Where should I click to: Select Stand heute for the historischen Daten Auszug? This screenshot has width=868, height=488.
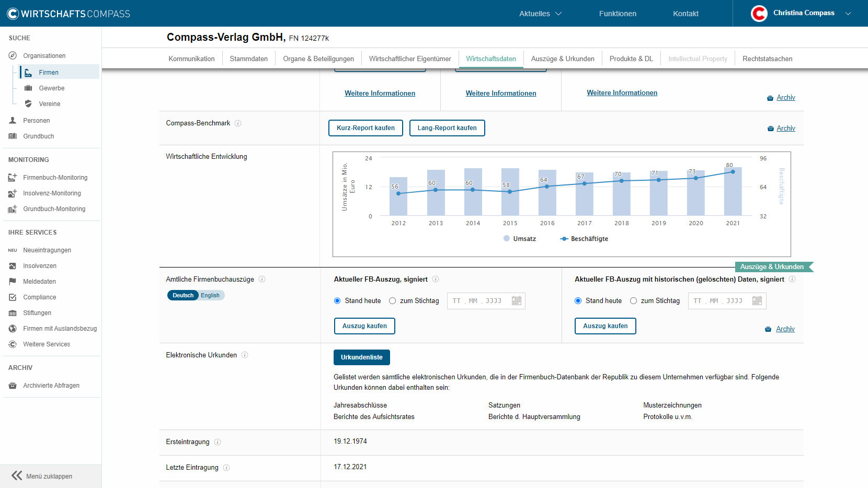pyautogui.click(x=578, y=300)
